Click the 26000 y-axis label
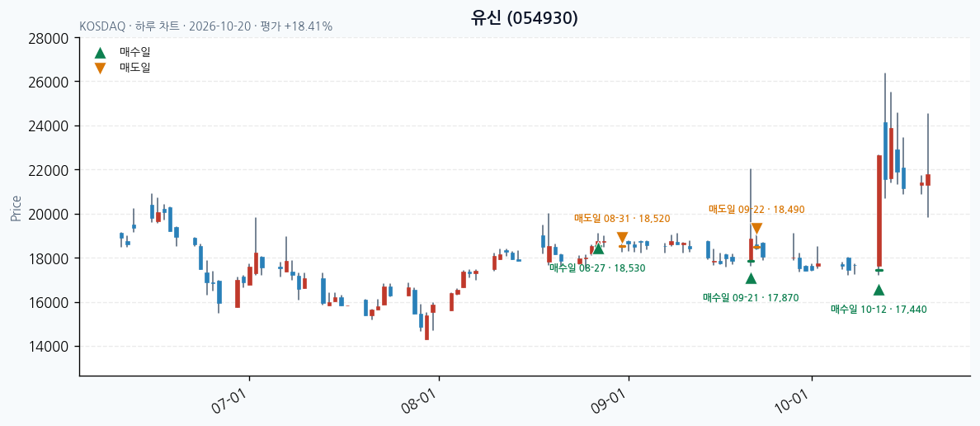980x426 pixels. (49, 82)
